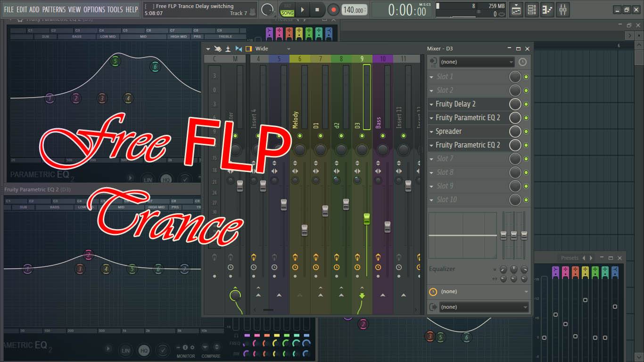
Task: Click the orange square icon in mixer toolbar
Action: [248, 49]
